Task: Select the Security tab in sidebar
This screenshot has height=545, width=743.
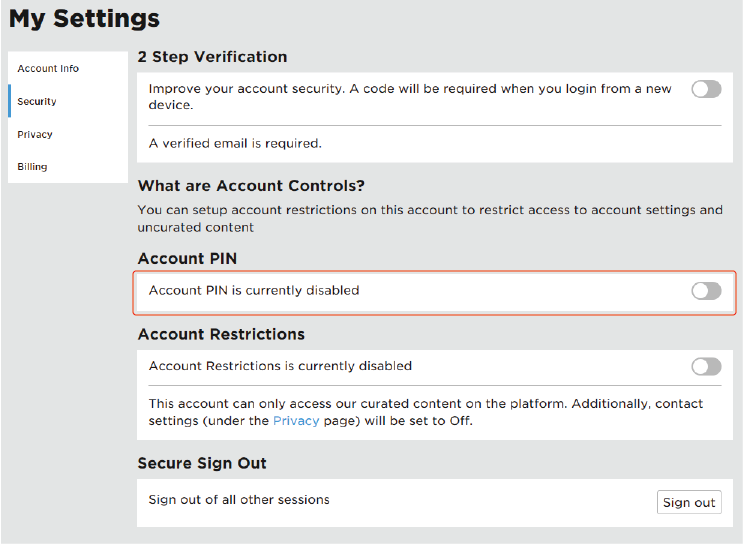Action: click(x=37, y=102)
